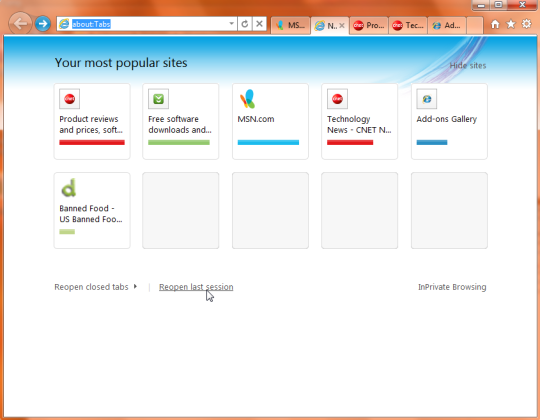Minimize the Internet Explorer window
Image resolution: width=540 pixels, height=420 pixels.
click(481, 5)
